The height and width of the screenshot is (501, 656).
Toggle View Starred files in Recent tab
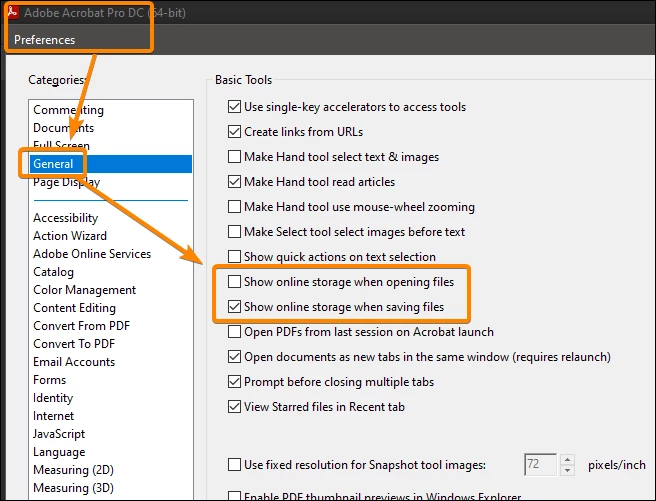pos(234,406)
